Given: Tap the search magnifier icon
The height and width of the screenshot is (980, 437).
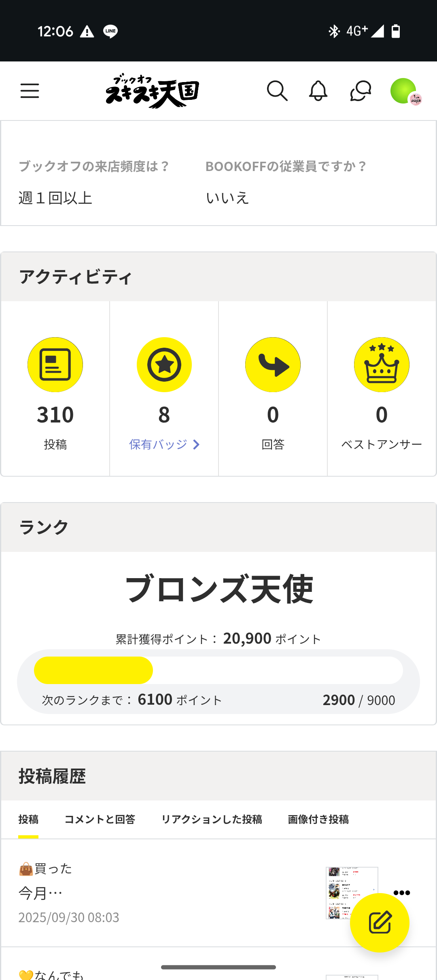Looking at the screenshot, I should tap(277, 91).
